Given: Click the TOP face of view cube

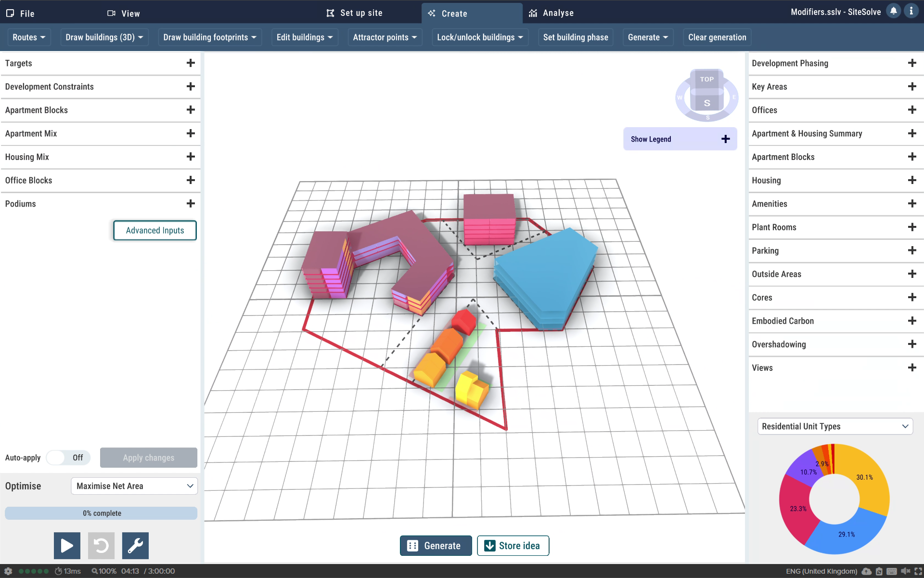Looking at the screenshot, I should [x=706, y=79].
